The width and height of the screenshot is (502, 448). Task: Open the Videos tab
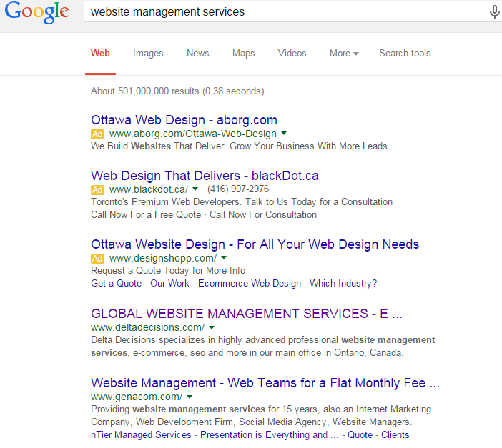[x=292, y=53]
